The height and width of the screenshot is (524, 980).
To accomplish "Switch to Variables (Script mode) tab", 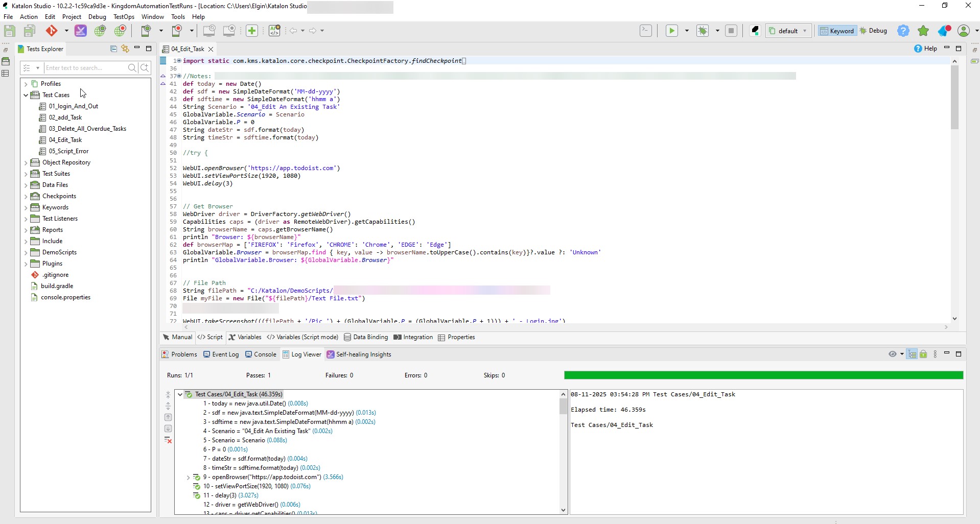I will point(302,337).
